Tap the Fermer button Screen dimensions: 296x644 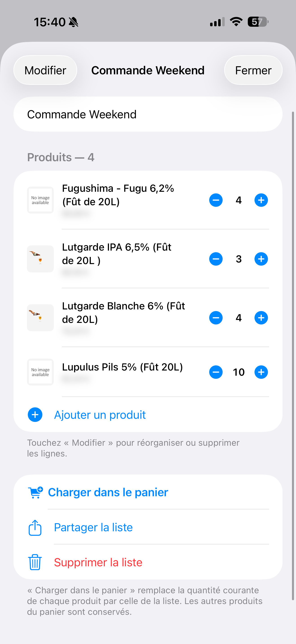253,70
